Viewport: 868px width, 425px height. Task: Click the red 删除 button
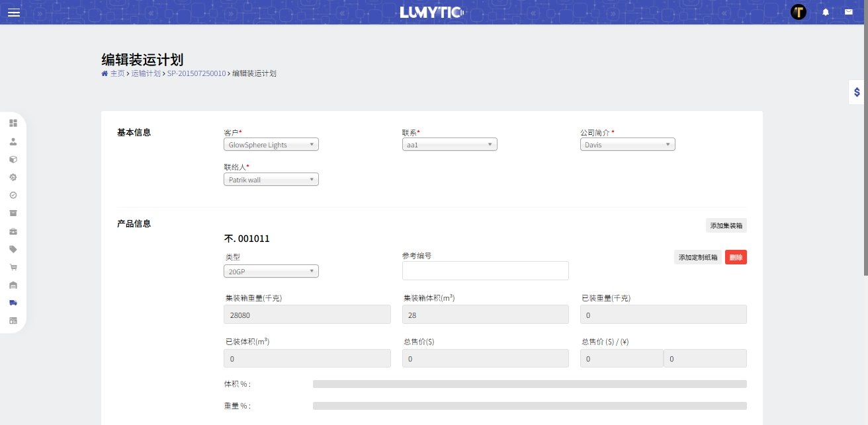coord(736,257)
